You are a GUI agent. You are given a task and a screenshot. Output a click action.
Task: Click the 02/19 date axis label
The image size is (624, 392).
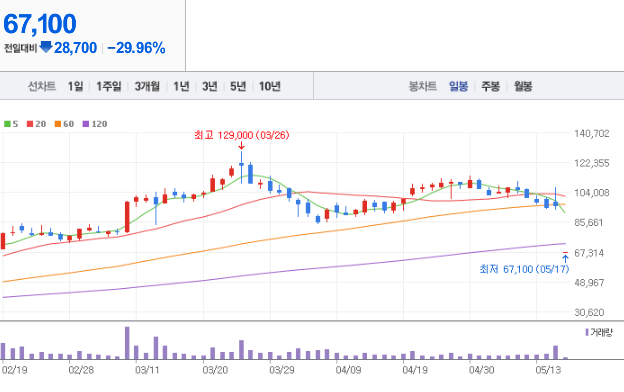(15, 370)
